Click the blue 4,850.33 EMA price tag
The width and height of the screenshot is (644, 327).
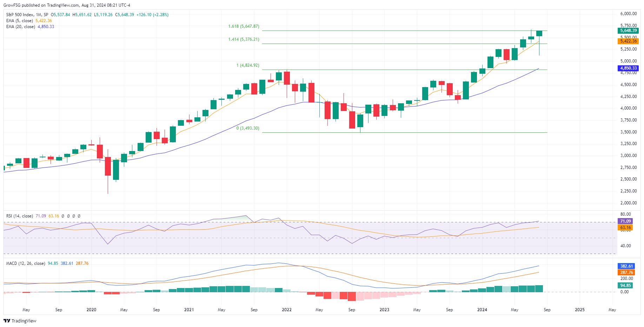[x=628, y=68]
